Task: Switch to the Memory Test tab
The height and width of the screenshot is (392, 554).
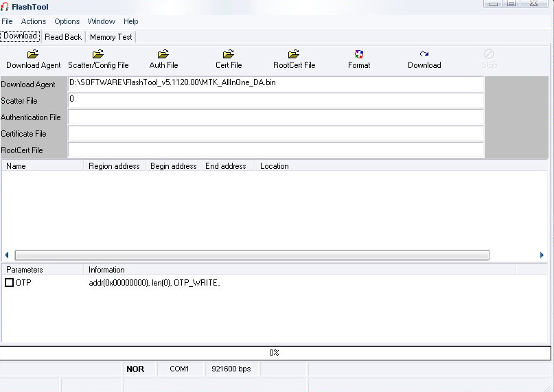Action: point(111,37)
